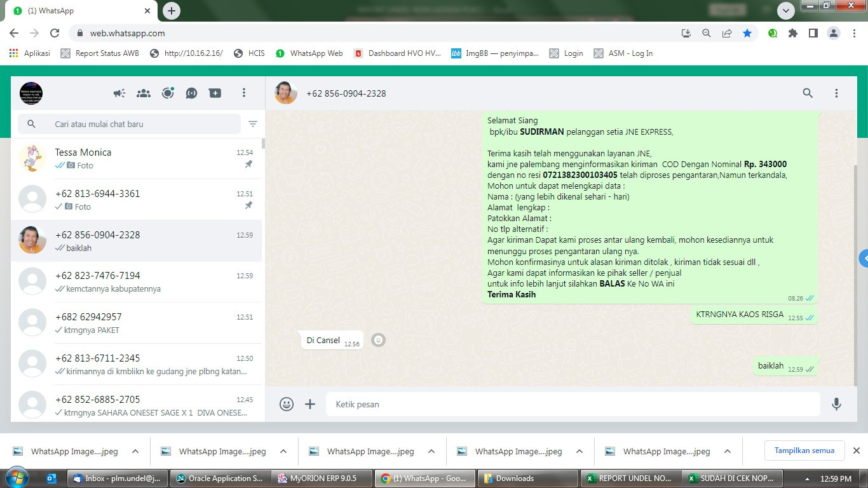Image resolution: width=868 pixels, height=488 pixels.
Task: Open the tab search dropdown arrow
Action: click(786, 11)
